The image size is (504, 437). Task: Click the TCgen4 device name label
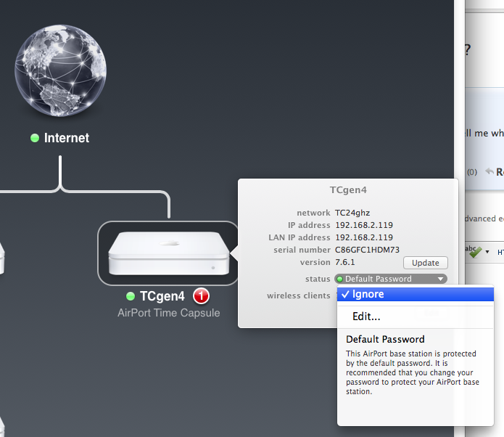(162, 296)
